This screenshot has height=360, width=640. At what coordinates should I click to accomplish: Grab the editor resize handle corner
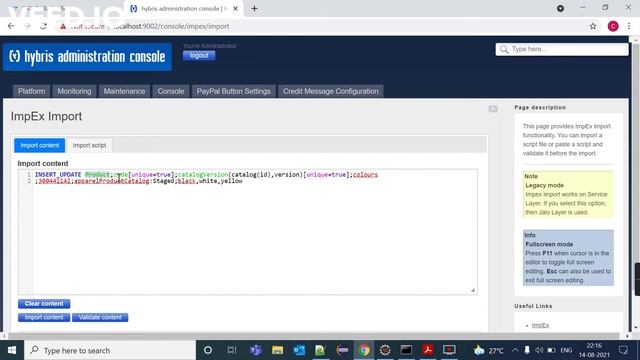(473, 290)
